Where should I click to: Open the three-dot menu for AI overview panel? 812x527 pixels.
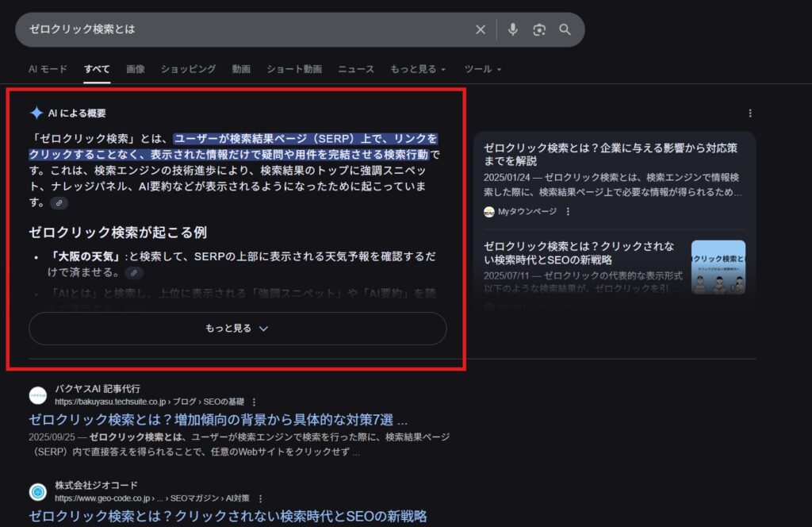click(750, 113)
